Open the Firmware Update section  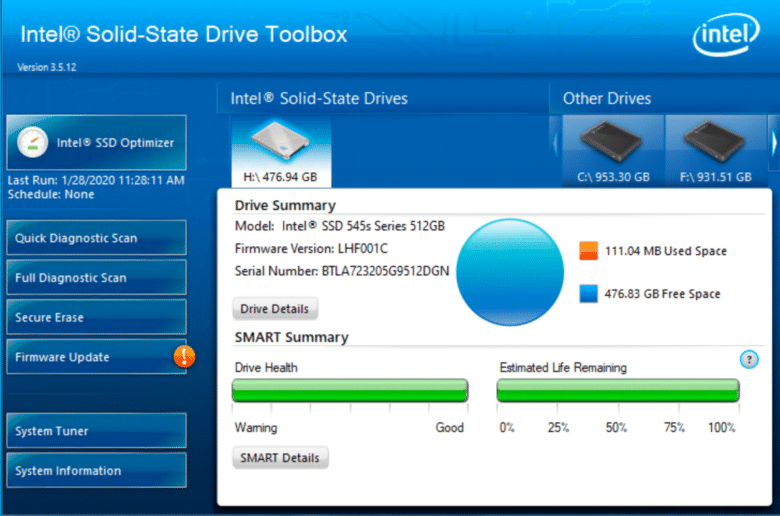click(97, 357)
